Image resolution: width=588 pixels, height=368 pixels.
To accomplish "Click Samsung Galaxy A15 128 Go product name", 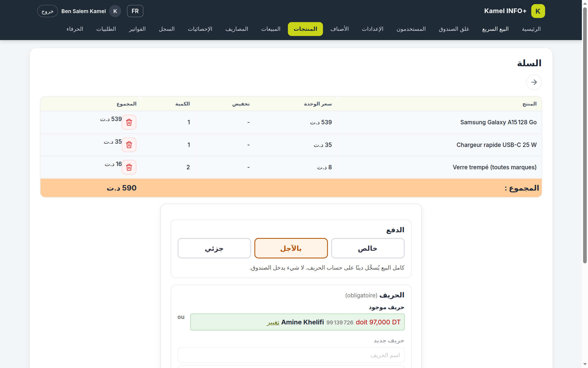I will (498, 122).
